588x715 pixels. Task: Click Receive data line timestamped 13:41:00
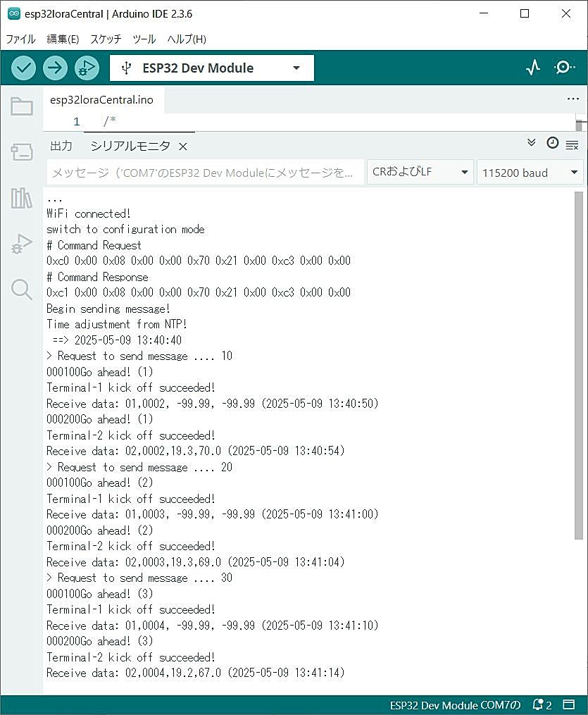click(x=213, y=514)
